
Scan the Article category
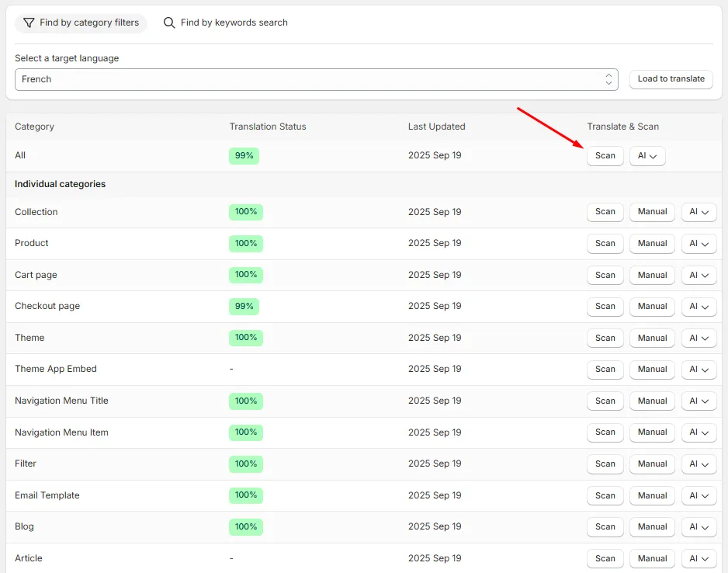tap(605, 558)
